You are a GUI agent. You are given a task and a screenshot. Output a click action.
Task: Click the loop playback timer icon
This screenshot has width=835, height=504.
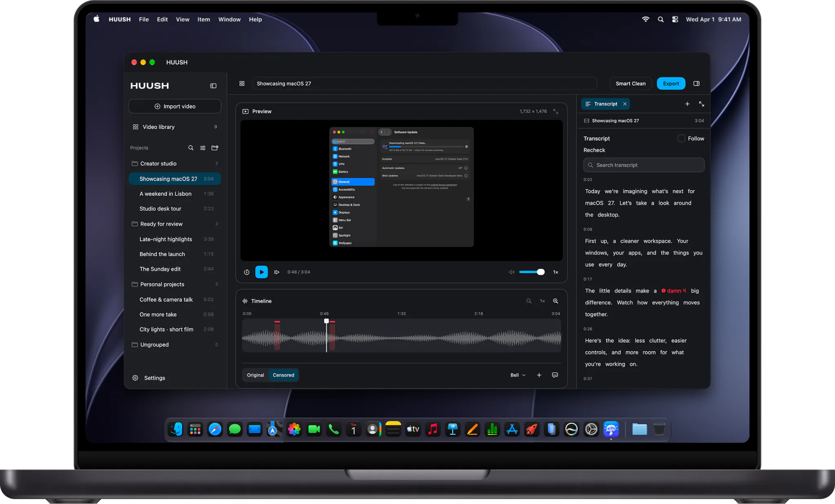[247, 272]
